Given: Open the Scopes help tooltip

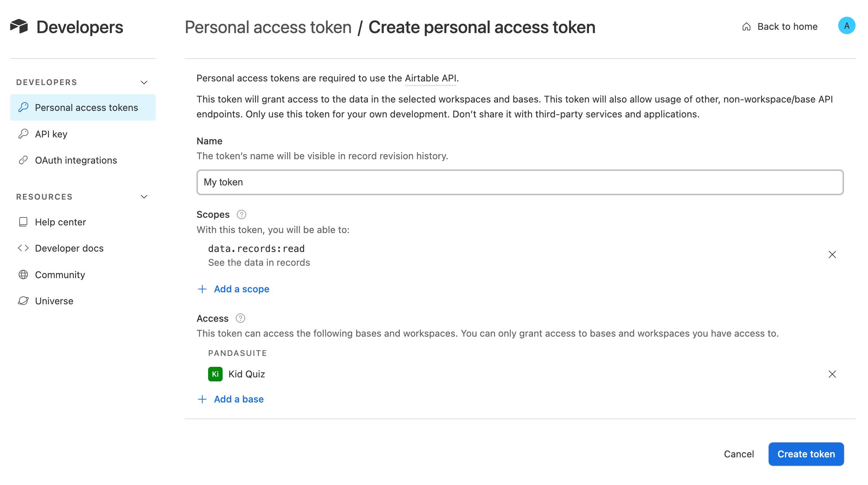Looking at the screenshot, I should coord(241,215).
